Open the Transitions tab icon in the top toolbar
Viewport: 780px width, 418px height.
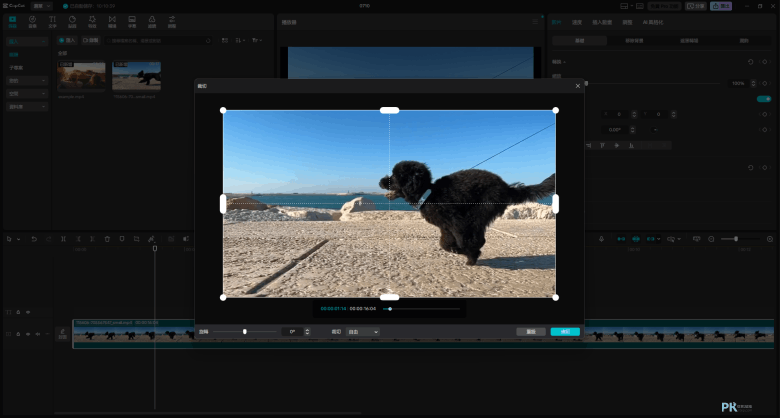[112, 21]
